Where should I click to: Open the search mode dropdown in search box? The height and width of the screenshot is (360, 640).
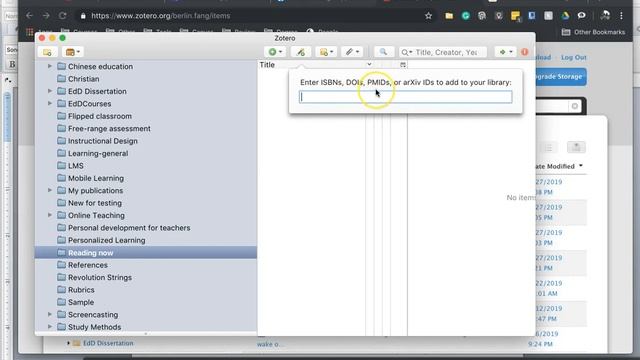[x=407, y=52]
